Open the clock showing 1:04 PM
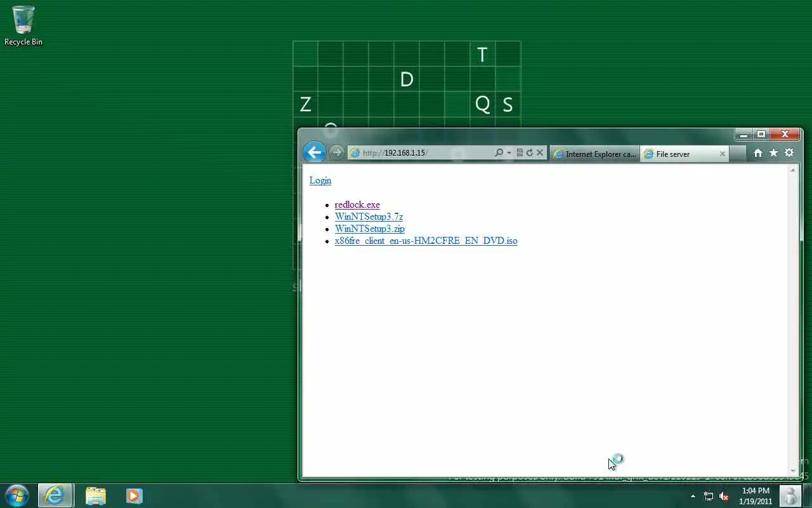 coord(755,496)
